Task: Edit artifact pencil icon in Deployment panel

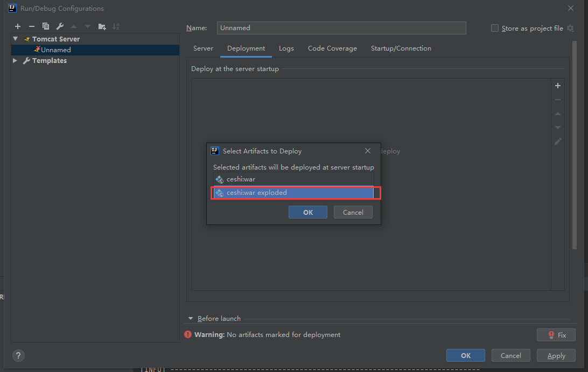Action: pos(558,142)
